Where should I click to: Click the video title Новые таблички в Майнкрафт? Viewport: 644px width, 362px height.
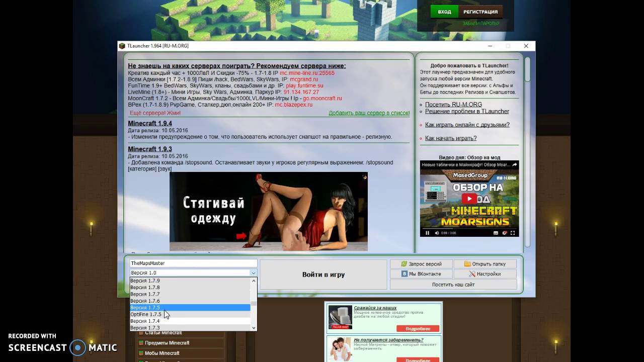(465, 165)
